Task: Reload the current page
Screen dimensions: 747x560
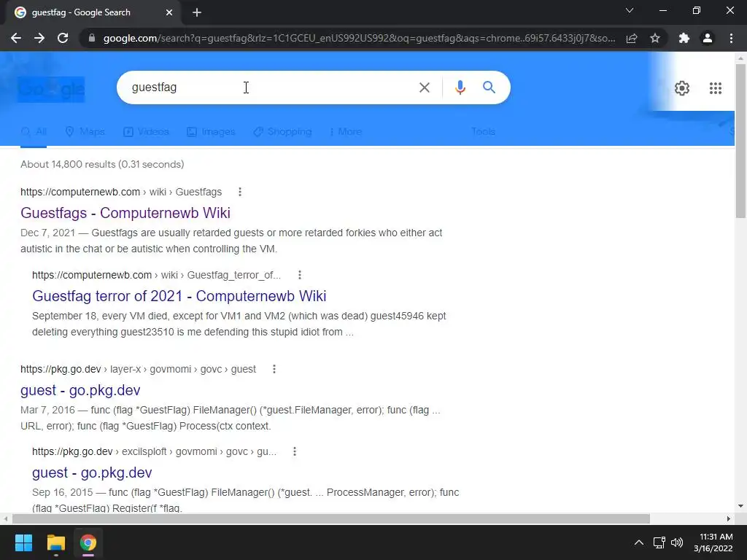Action: 63,38
